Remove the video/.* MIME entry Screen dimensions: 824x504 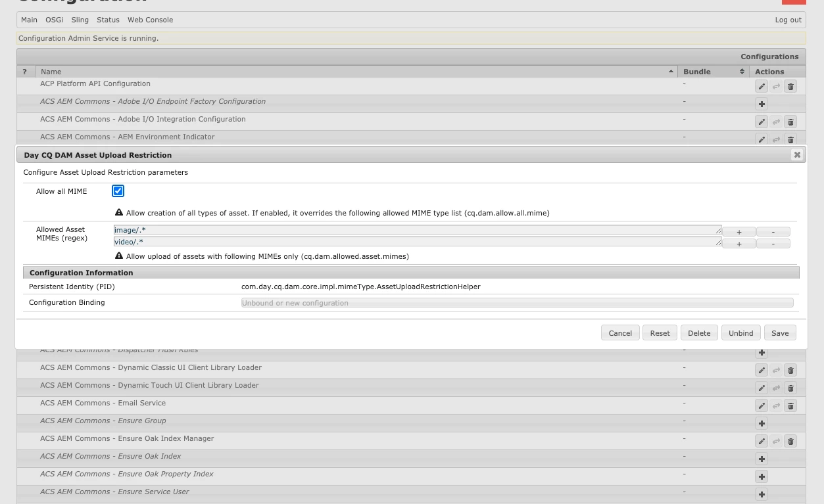[x=773, y=244]
